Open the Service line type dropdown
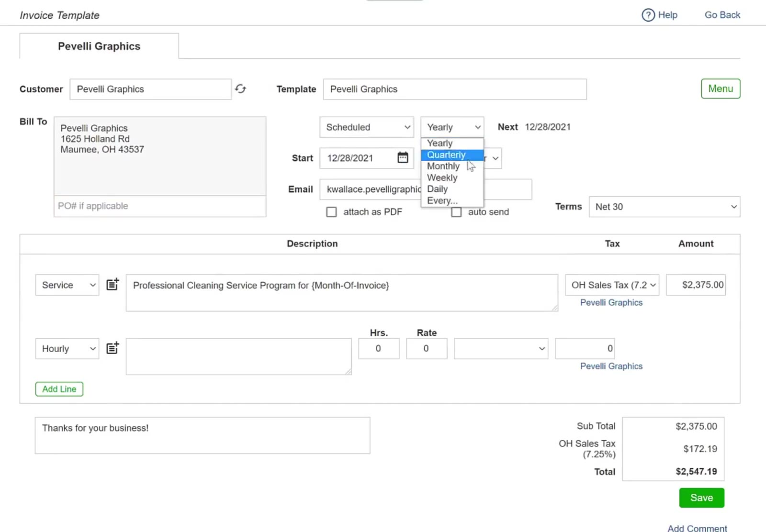The image size is (766, 532). pos(68,285)
